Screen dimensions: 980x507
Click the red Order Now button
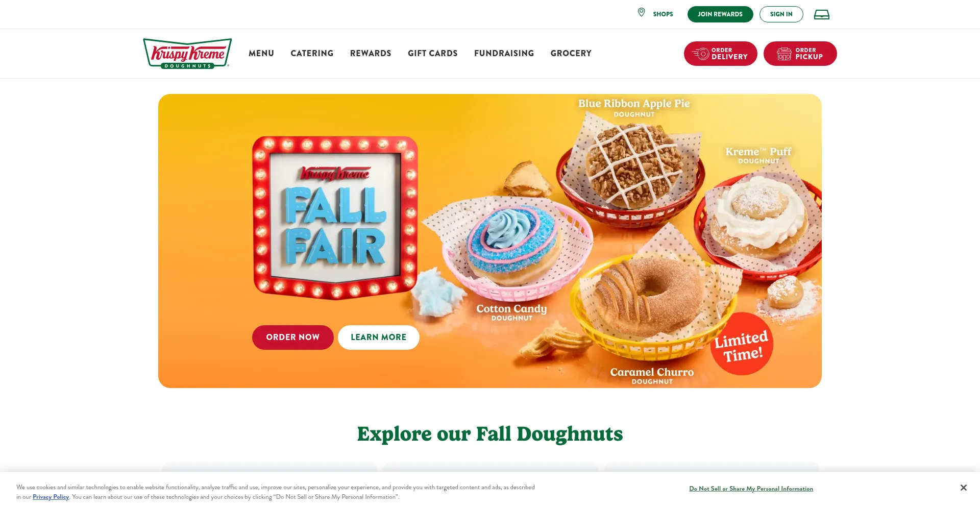(293, 337)
